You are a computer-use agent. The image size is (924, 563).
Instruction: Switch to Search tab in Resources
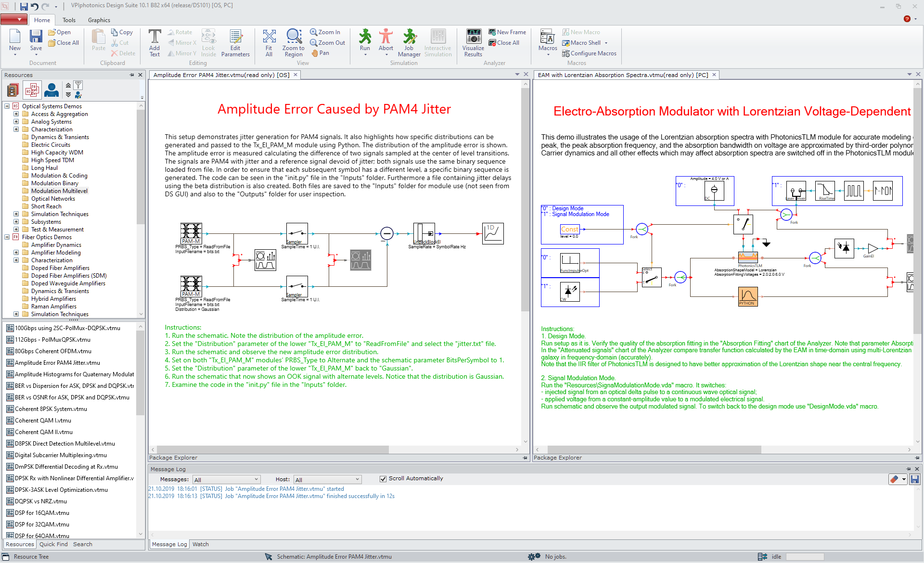(x=82, y=544)
